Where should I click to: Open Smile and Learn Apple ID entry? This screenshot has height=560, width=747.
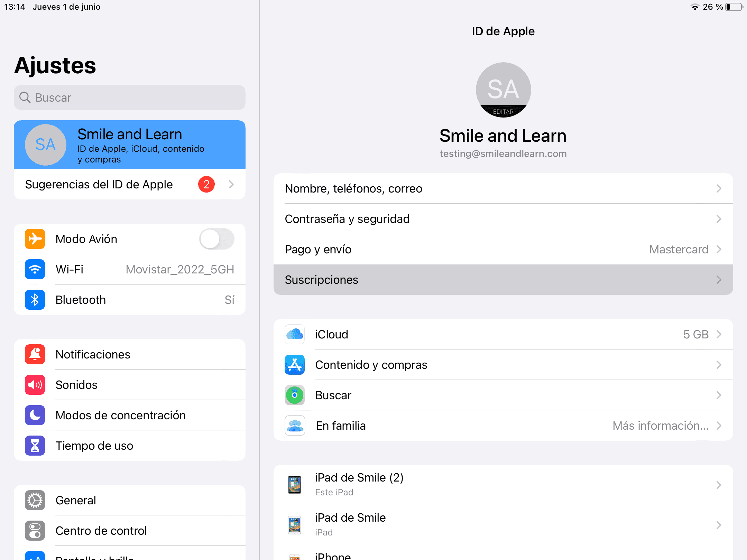click(x=130, y=144)
